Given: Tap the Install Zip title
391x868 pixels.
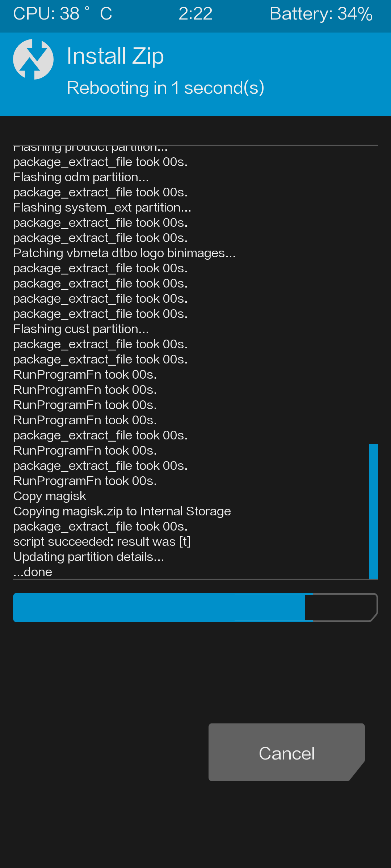Looking at the screenshot, I should pos(115,56).
